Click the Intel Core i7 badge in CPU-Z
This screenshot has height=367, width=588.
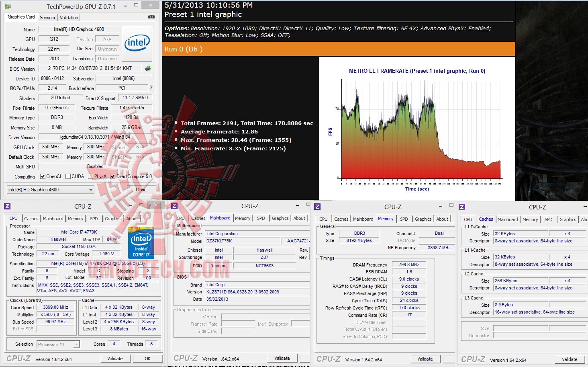pyautogui.click(x=141, y=242)
